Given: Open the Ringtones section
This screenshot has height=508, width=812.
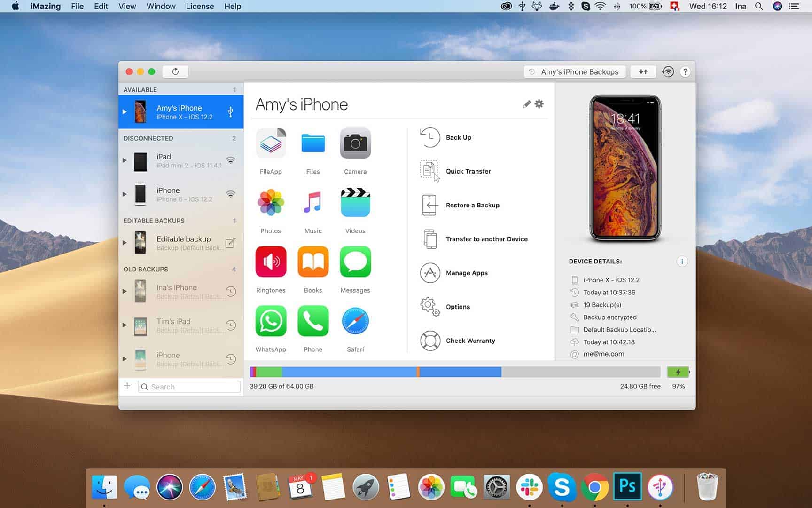Looking at the screenshot, I should [271, 262].
